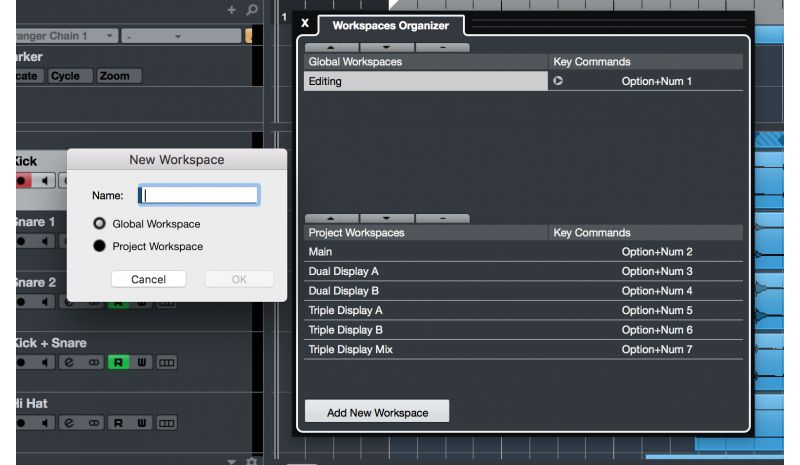
Task: Click the Project Workspaces column header
Action: pyautogui.click(x=426, y=233)
